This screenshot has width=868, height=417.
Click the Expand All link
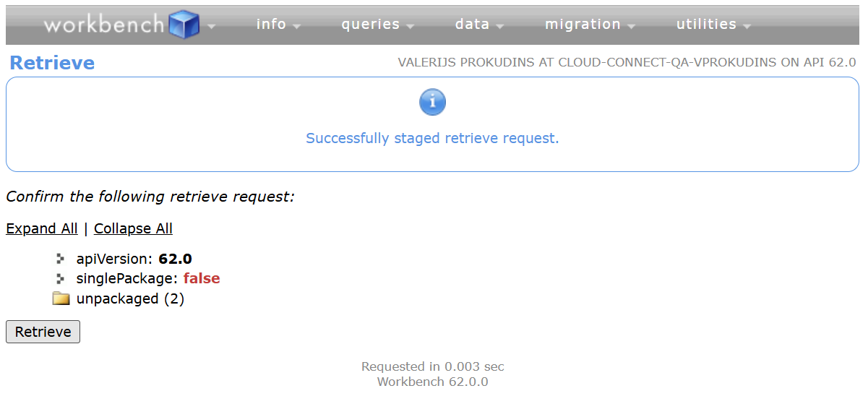42,228
